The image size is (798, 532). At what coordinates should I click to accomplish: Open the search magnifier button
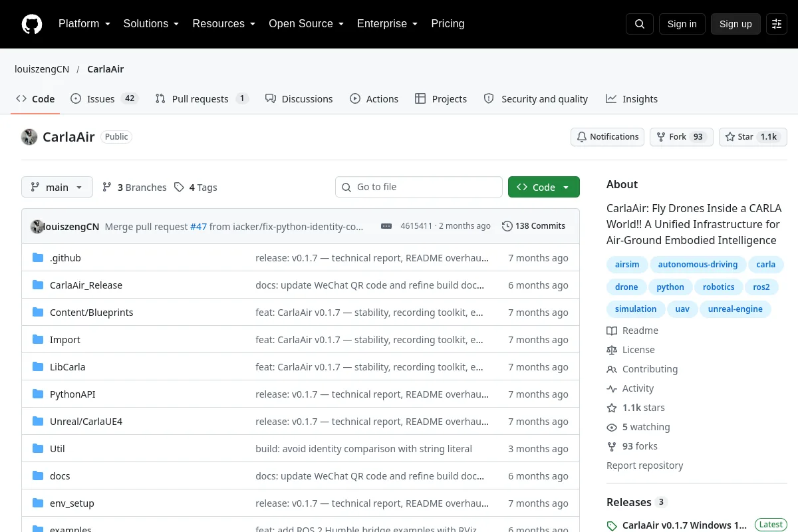(640, 24)
